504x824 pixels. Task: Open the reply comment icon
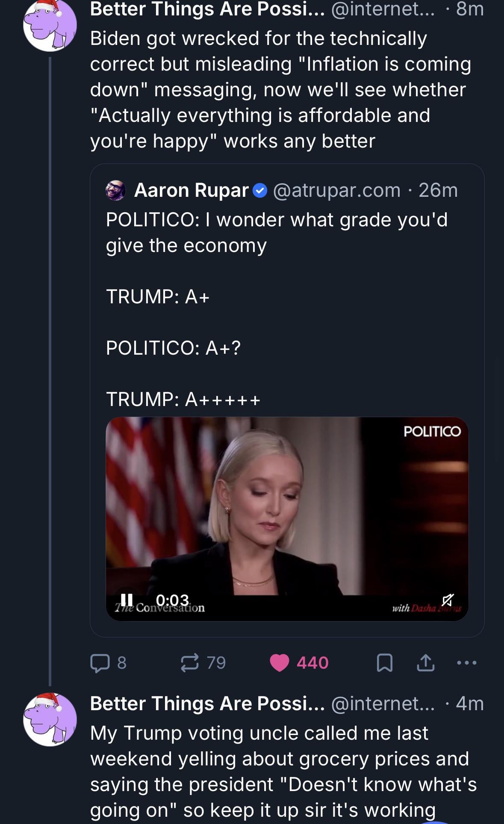pos(100,663)
